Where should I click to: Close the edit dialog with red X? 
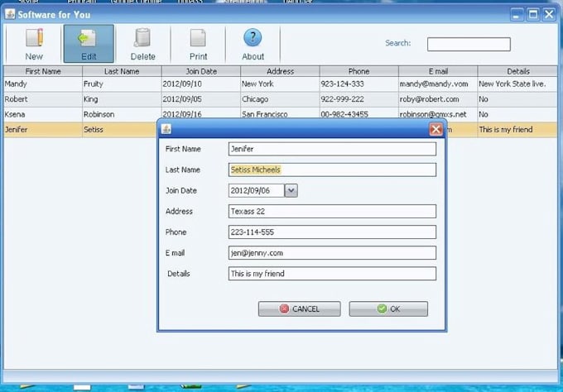pyautogui.click(x=435, y=129)
